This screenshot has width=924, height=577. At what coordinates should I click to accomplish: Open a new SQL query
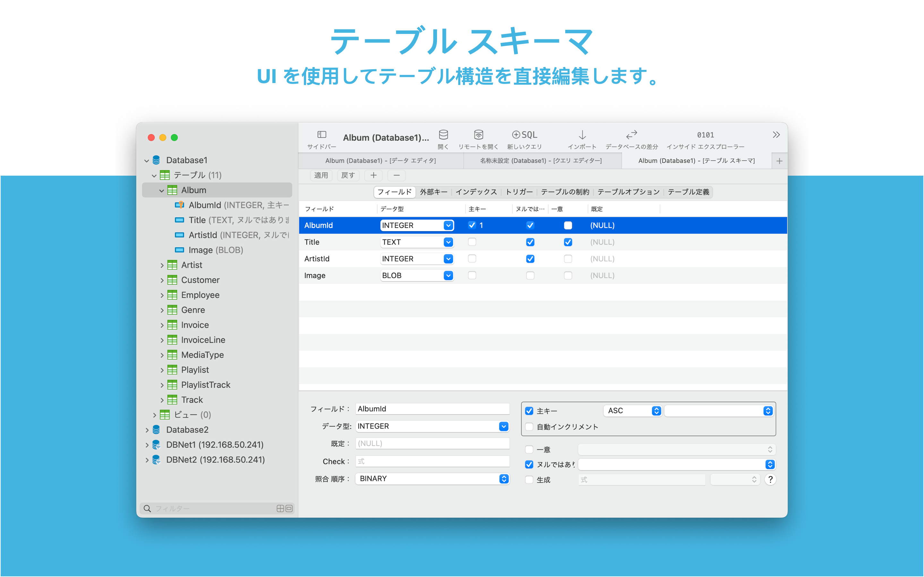coord(524,135)
